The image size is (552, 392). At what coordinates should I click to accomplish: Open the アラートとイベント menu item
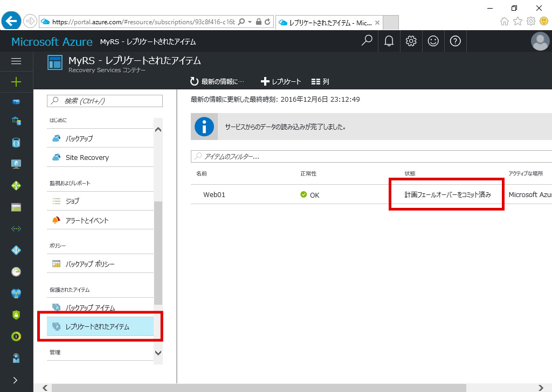pyautogui.click(x=100, y=220)
